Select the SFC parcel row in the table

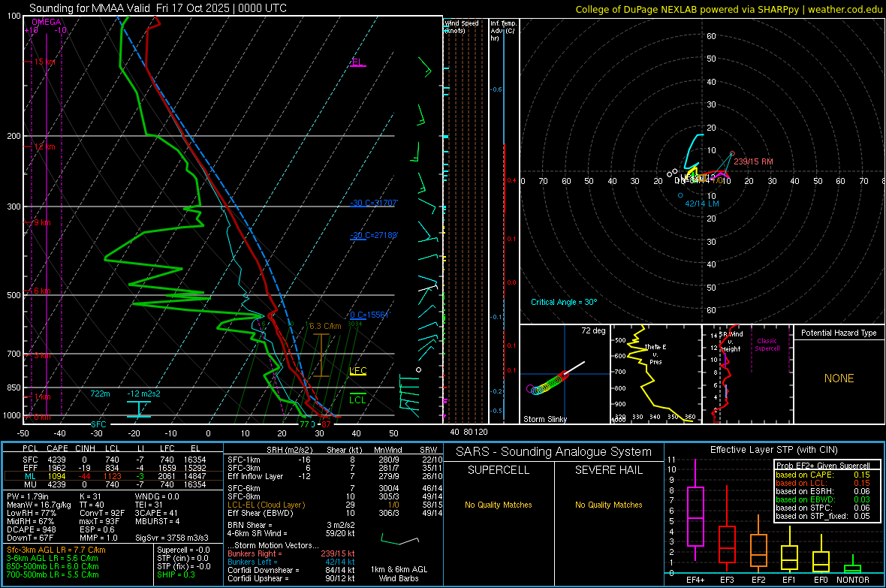click(x=113, y=460)
